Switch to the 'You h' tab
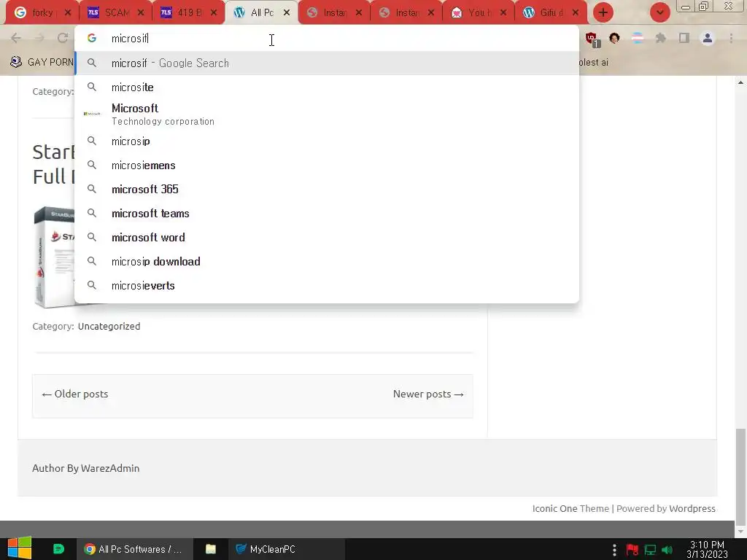The image size is (747, 560). (x=478, y=13)
